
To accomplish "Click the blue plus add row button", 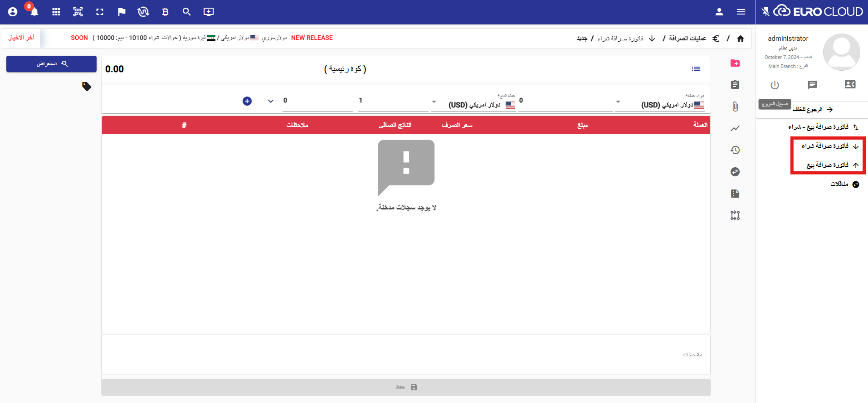I will 247,101.
